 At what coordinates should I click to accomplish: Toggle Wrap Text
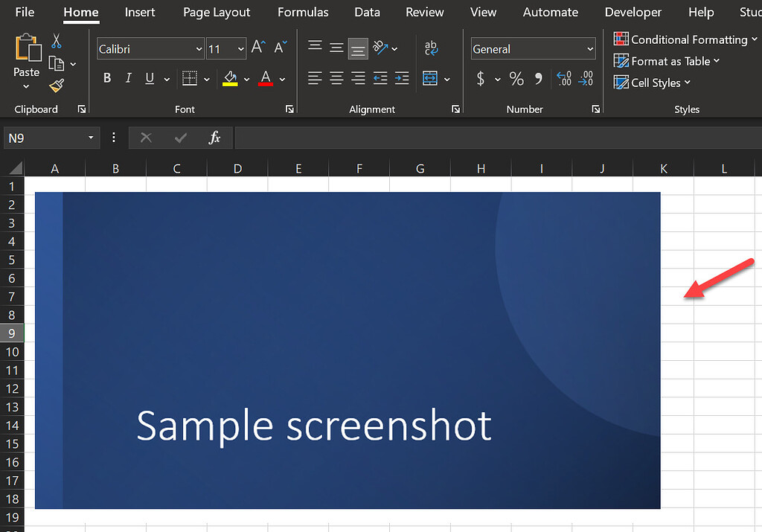[x=431, y=48]
